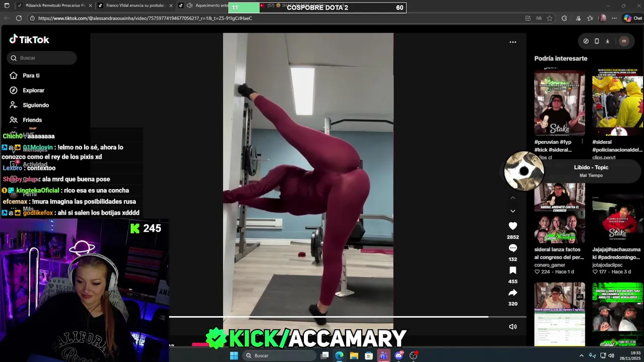
Task: Open the #peruvian #fyp suggested video
Action: click(559, 103)
